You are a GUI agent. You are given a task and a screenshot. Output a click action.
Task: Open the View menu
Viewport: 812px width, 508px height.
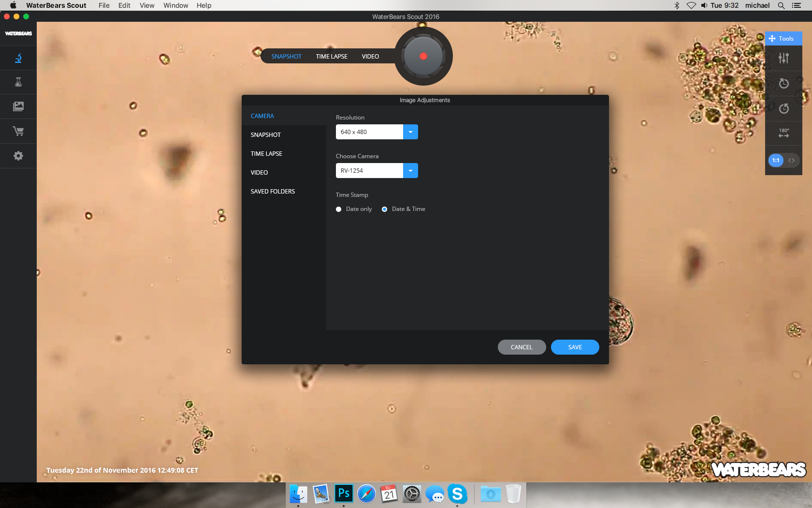(x=147, y=5)
